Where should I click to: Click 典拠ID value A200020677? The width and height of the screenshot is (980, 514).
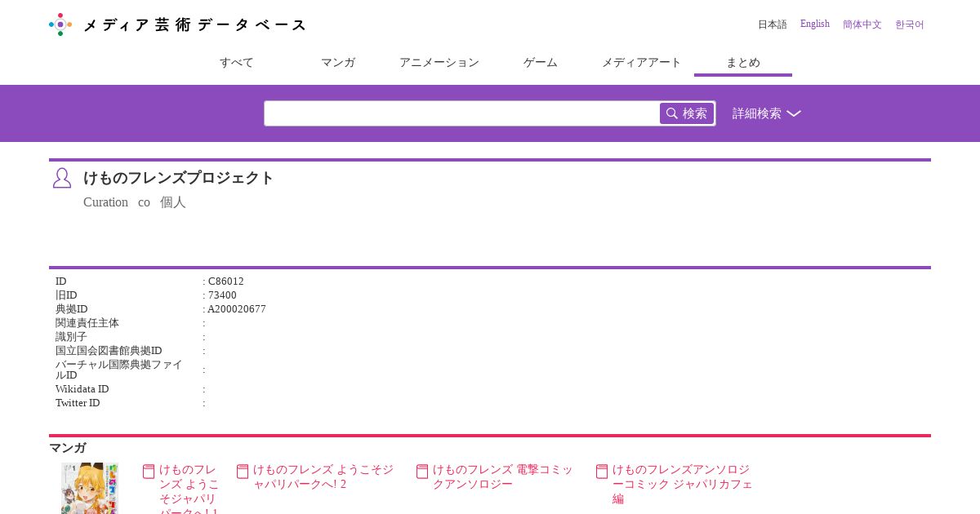[x=237, y=309]
